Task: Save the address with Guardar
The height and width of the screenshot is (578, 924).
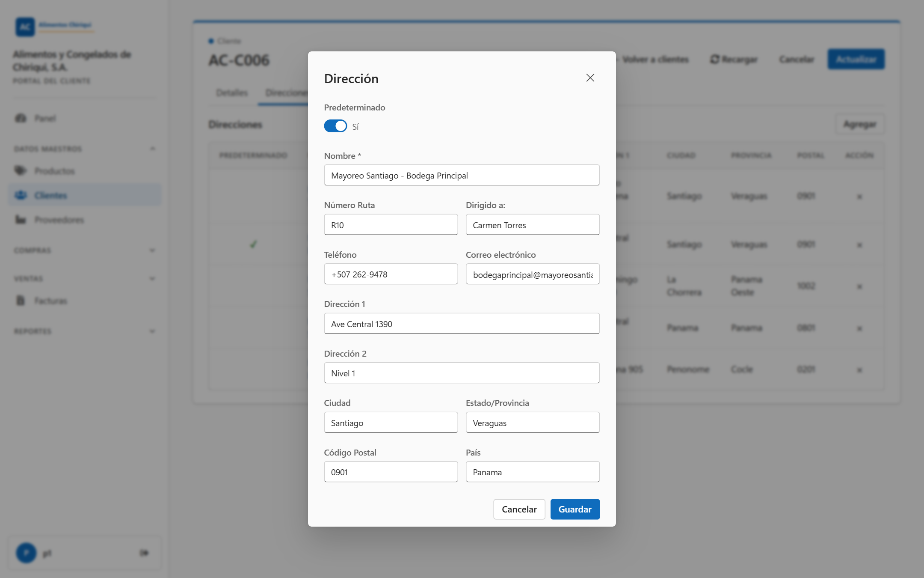Action: pyautogui.click(x=575, y=509)
